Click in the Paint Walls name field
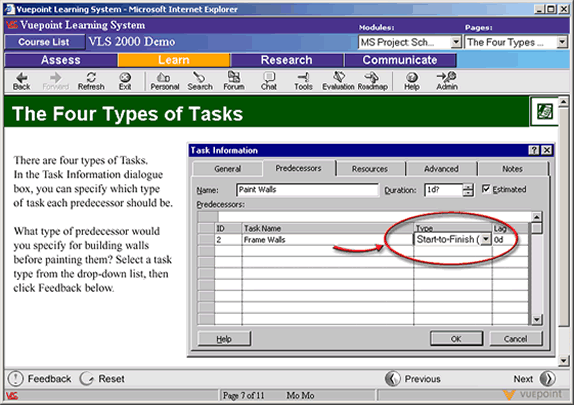The width and height of the screenshot is (574, 405). (307, 190)
